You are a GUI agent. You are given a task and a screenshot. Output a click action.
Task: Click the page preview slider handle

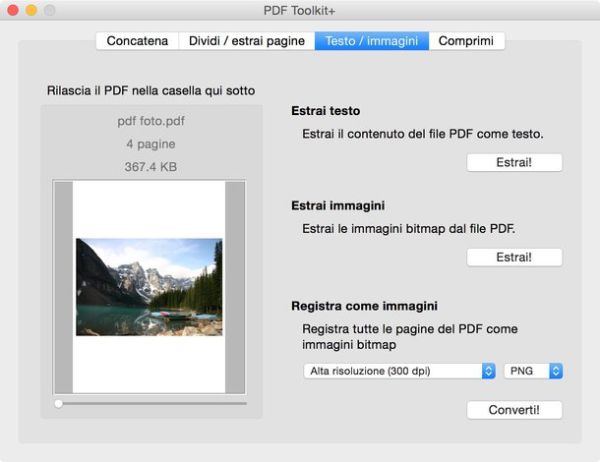(x=59, y=403)
